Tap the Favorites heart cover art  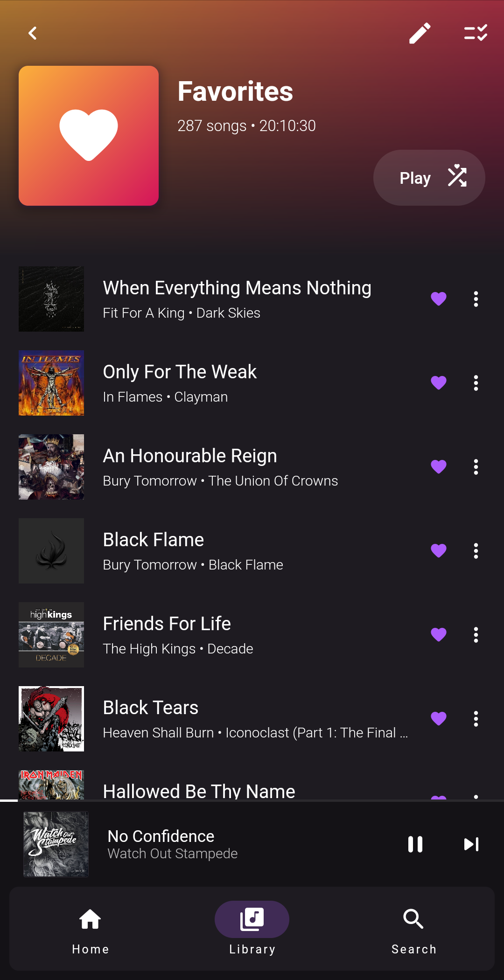[89, 136]
